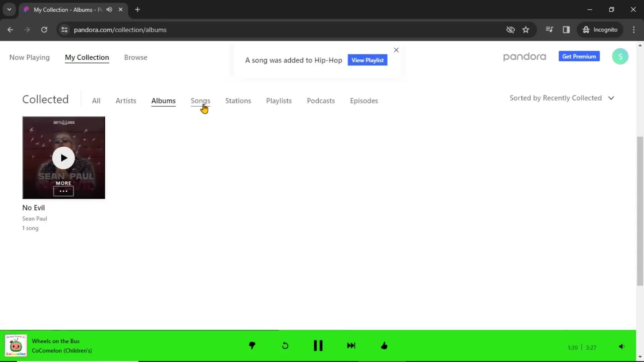Select the Songs tab
Viewport: 644px width, 362px height.
click(x=200, y=100)
